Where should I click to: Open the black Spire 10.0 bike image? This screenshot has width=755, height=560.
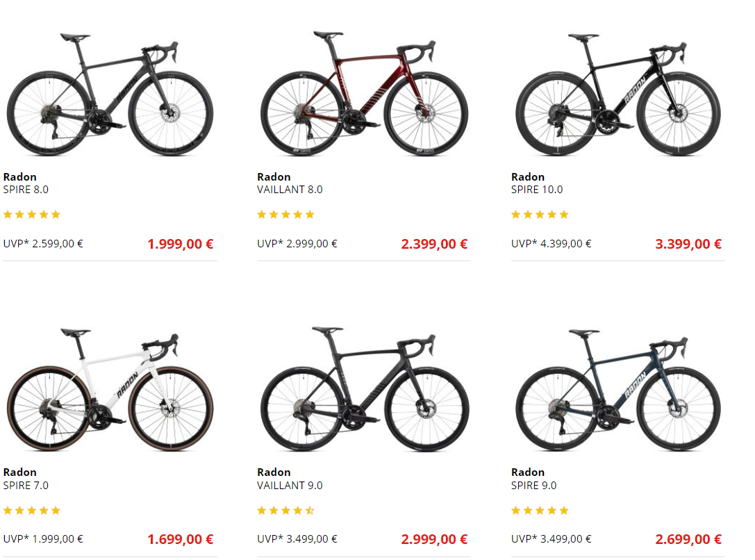tap(618, 94)
